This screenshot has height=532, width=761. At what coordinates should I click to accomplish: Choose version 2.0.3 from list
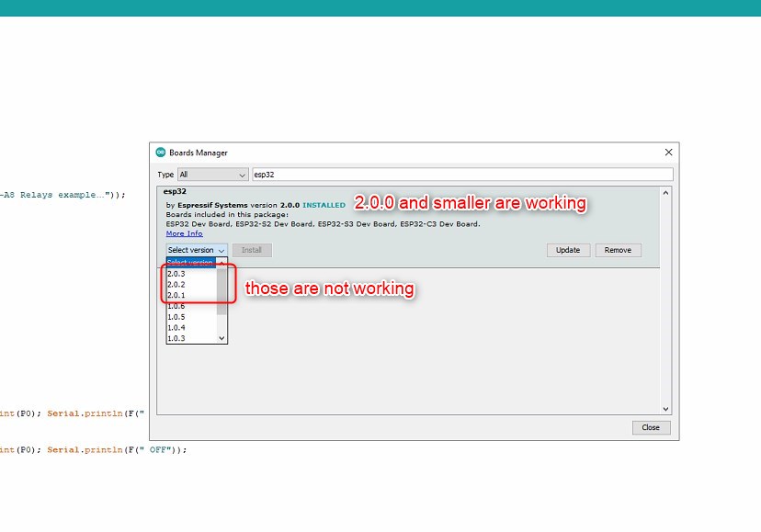[x=176, y=274]
